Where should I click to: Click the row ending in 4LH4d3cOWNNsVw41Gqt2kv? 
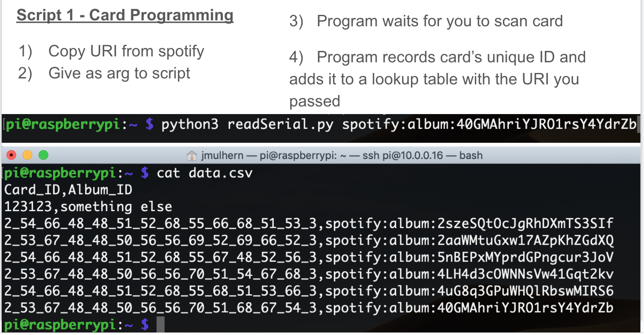[x=308, y=274]
